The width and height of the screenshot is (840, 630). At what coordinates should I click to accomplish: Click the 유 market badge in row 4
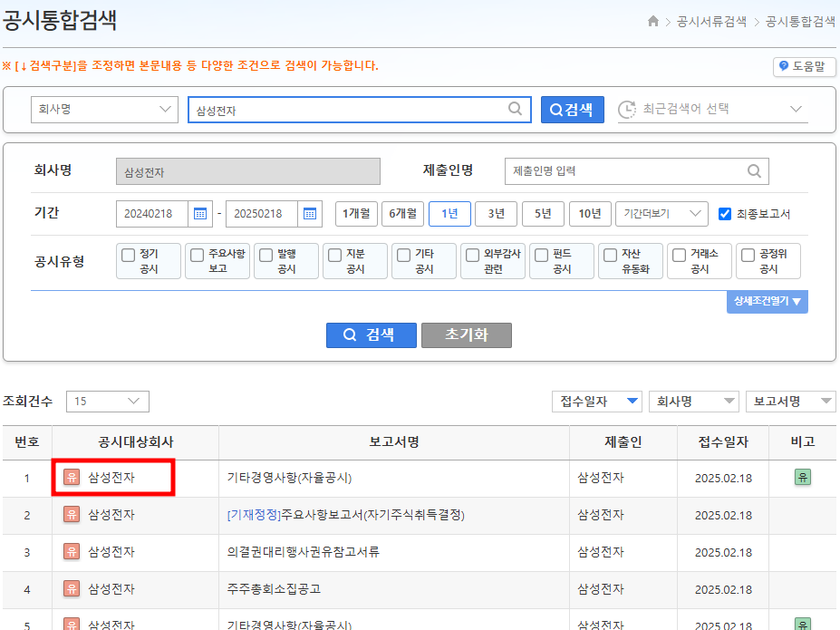[x=72, y=588]
